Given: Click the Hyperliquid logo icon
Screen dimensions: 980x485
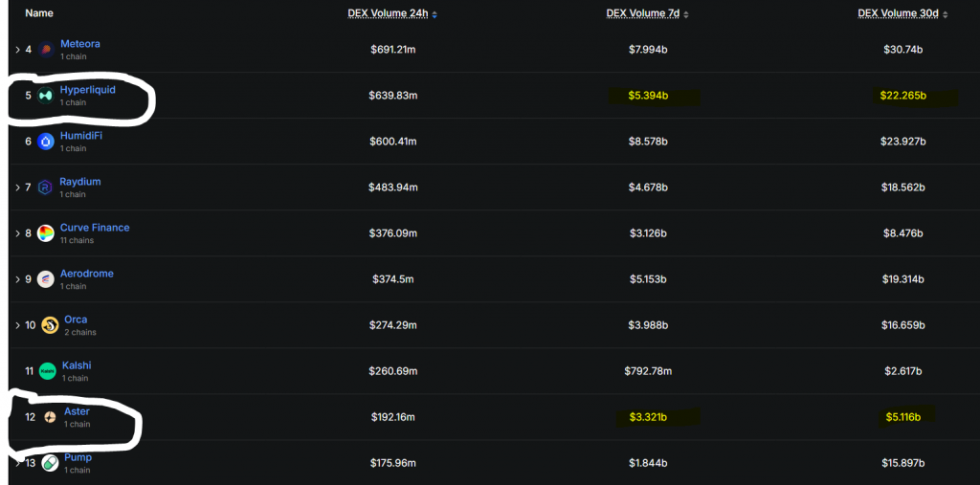Looking at the screenshot, I should click(46, 96).
